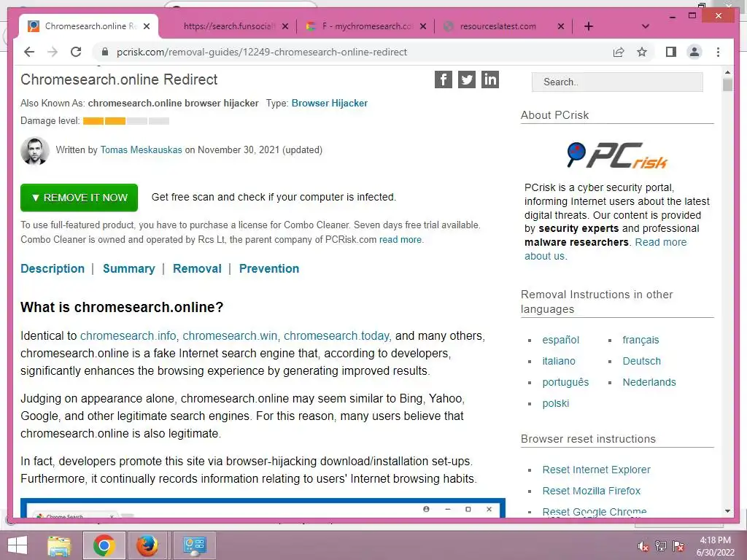
Task: Choose português removal instructions
Action: click(x=565, y=382)
